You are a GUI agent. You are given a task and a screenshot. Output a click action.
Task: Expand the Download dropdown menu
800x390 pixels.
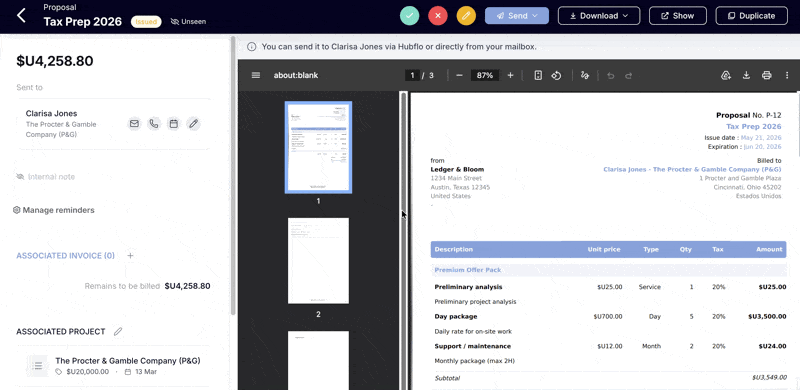tap(599, 16)
